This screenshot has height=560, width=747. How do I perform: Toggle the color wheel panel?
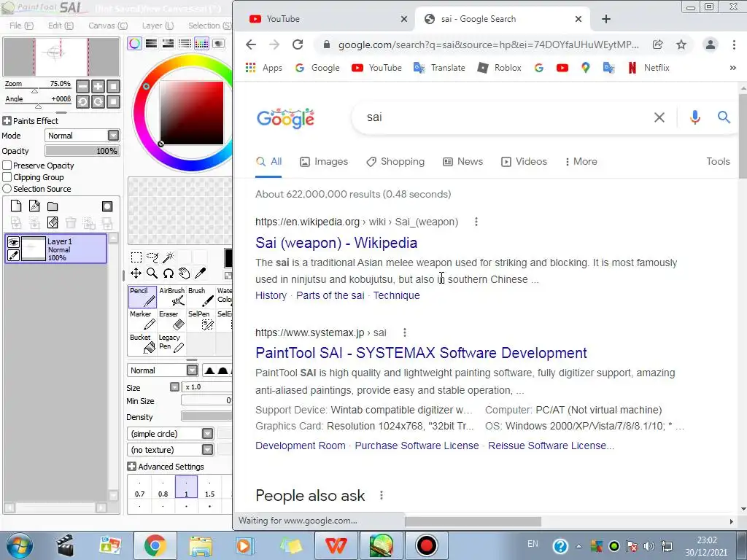point(134,44)
